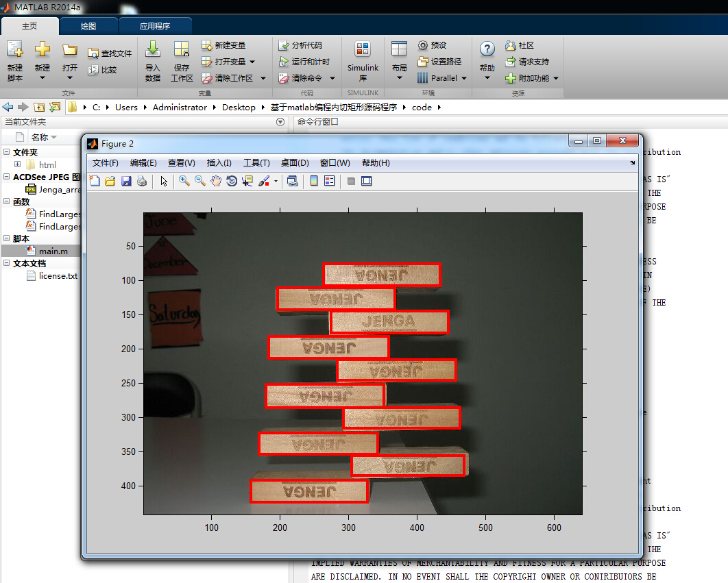Toggle the Data Cursor tool
This screenshot has width=728, height=583.
(x=247, y=181)
